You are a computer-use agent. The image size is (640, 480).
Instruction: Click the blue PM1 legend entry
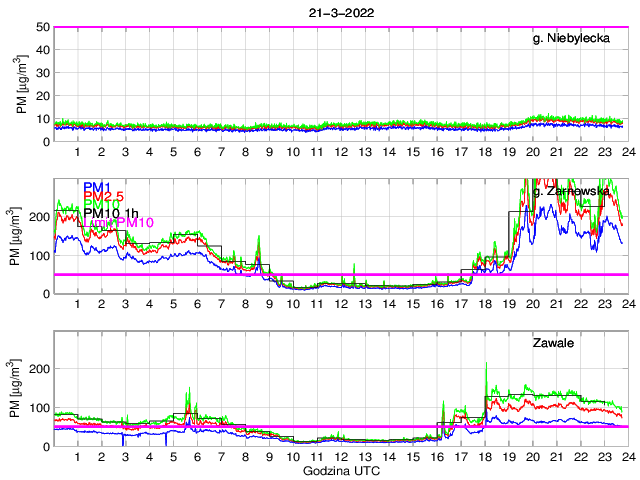(97, 188)
